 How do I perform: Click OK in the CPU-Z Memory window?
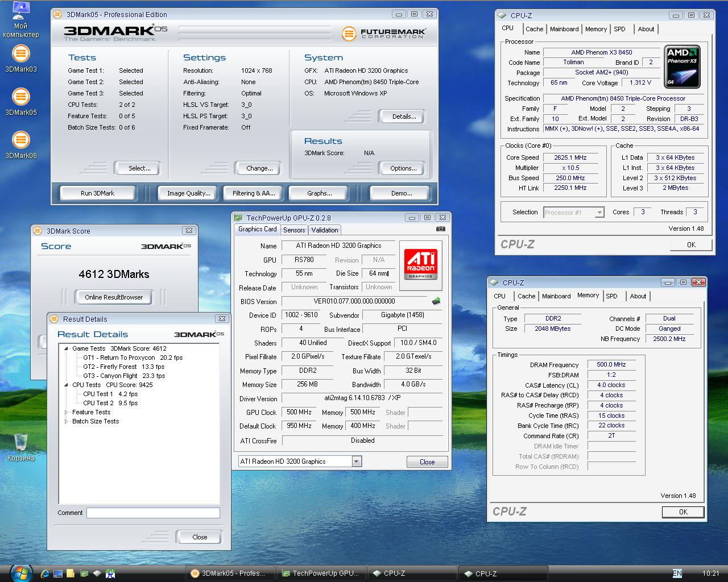683,512
